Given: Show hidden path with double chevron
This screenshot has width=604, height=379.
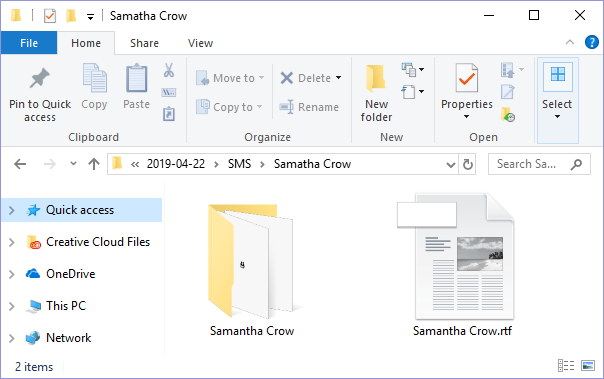Looking at the screenshot, I should [x=135, y=164].
